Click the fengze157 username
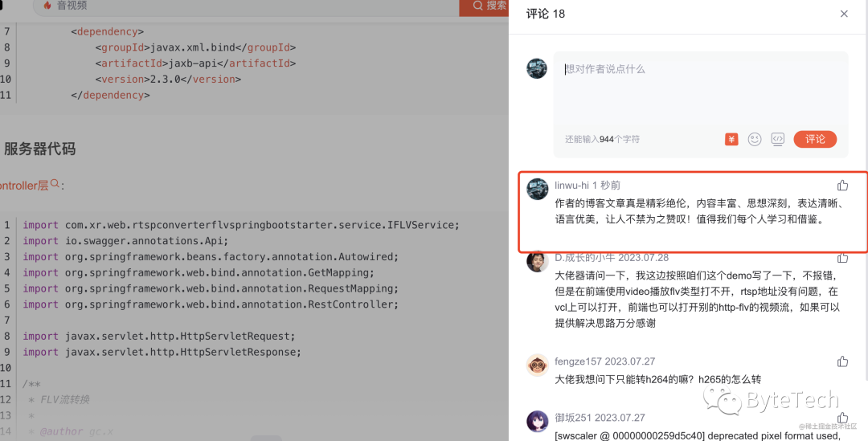This screenshot has height=441, width=868. (x=578, y=361)
